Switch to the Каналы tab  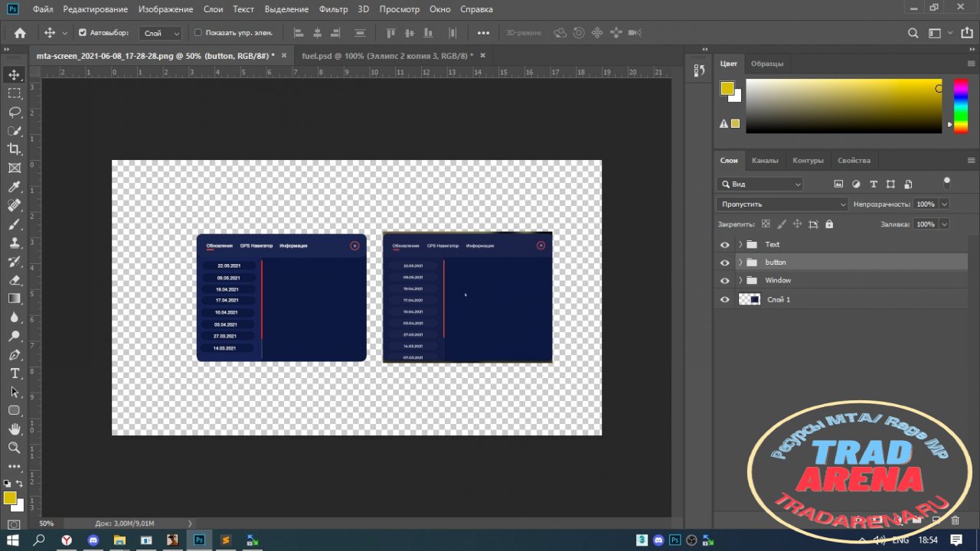click(x=765, y=161)
